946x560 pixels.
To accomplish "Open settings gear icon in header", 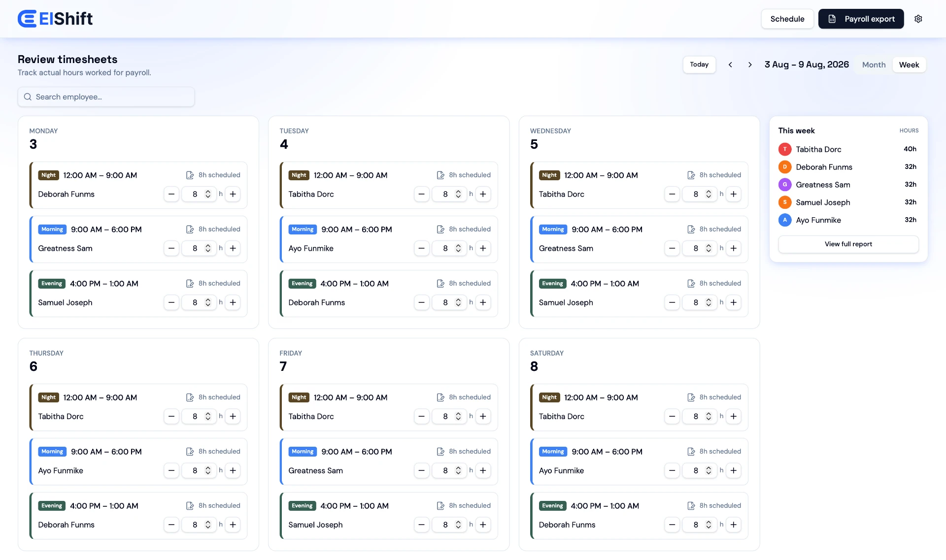I will 918,19.
